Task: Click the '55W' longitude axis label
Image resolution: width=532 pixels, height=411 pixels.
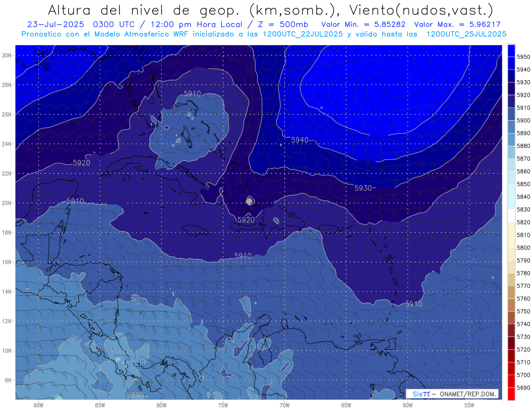Action: coord(469,405)
